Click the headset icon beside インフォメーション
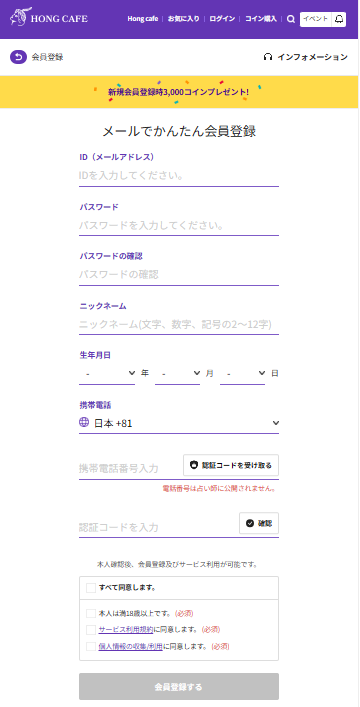Screen dimensions: 360x707 point(268,57)
